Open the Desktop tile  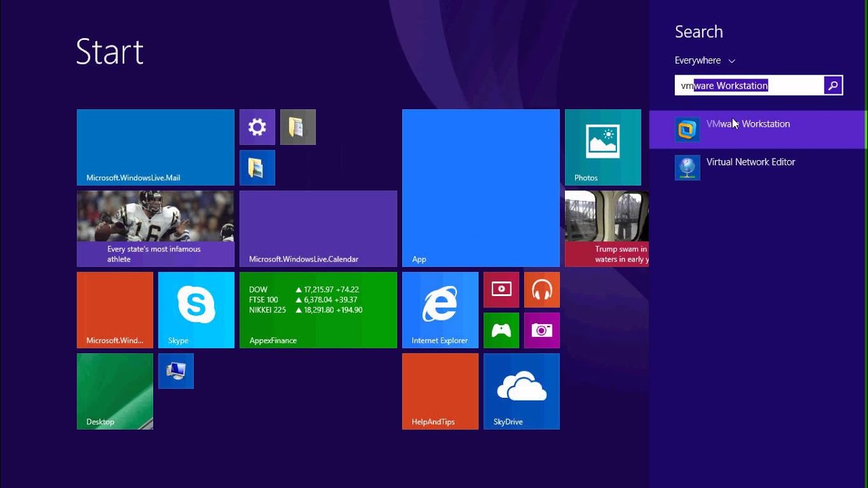tap(115, 391)
